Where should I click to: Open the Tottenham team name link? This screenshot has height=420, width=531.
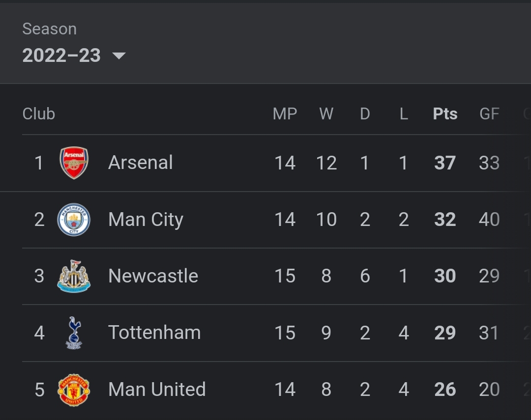tap(154, 333)
